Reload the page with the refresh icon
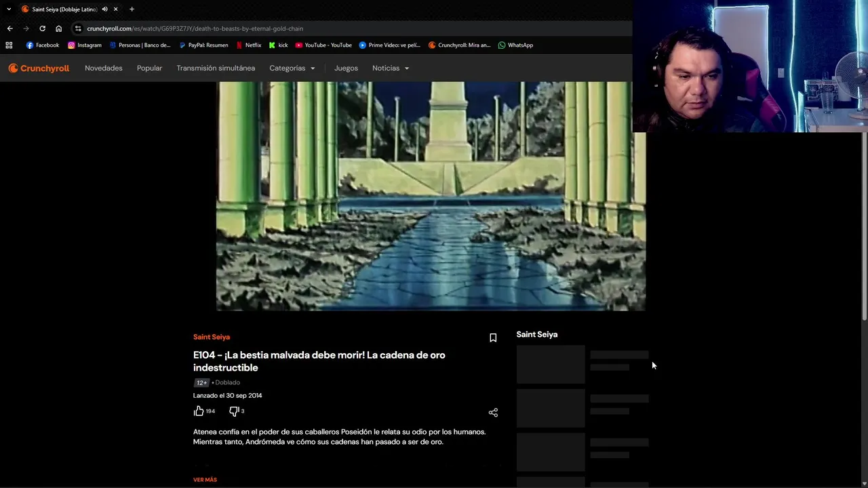Screen dimensions: 868x488 [42, 28]
